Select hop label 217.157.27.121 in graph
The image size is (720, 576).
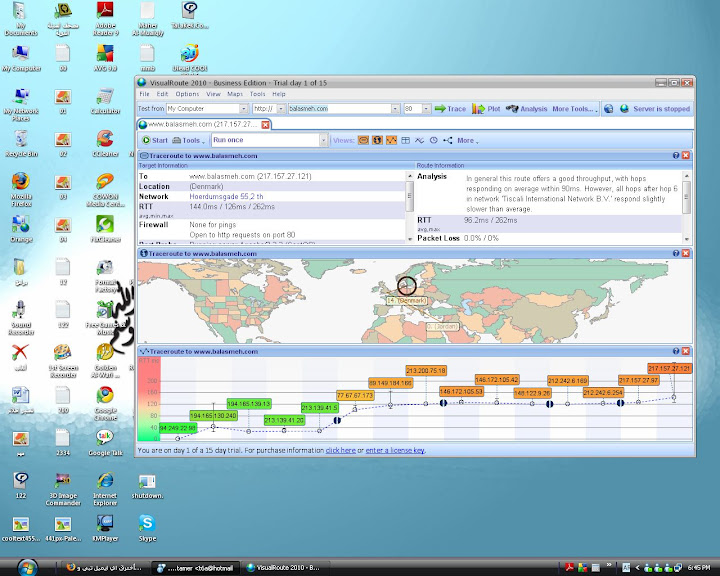[x=669, y=368]
